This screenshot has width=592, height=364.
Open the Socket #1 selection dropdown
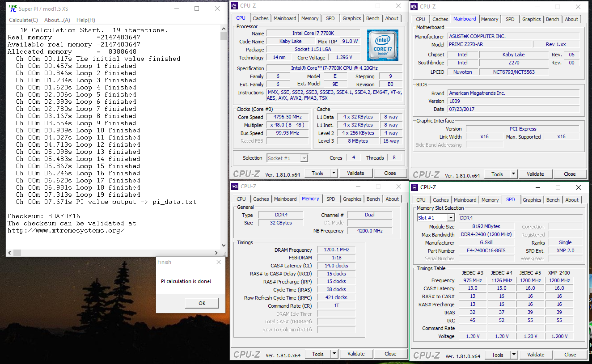point(288,158)
